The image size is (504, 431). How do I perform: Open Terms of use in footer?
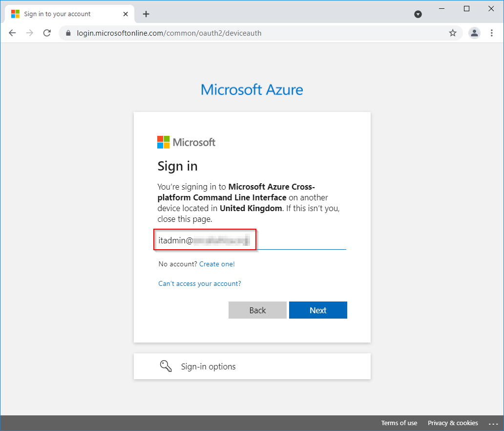click(x=399, y=423)
